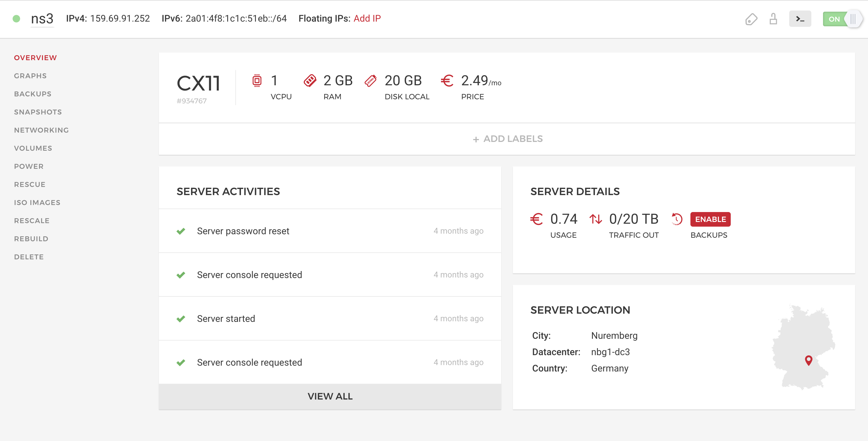
Task: Toggle the server ON power switch
Action: coord(841,19)
